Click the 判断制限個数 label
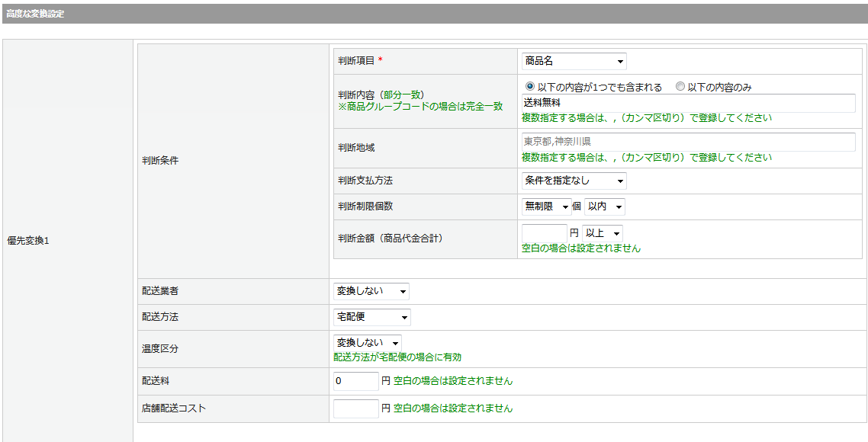Image resolution: width=868 pixels, height=442 pixels. (365, 207)
